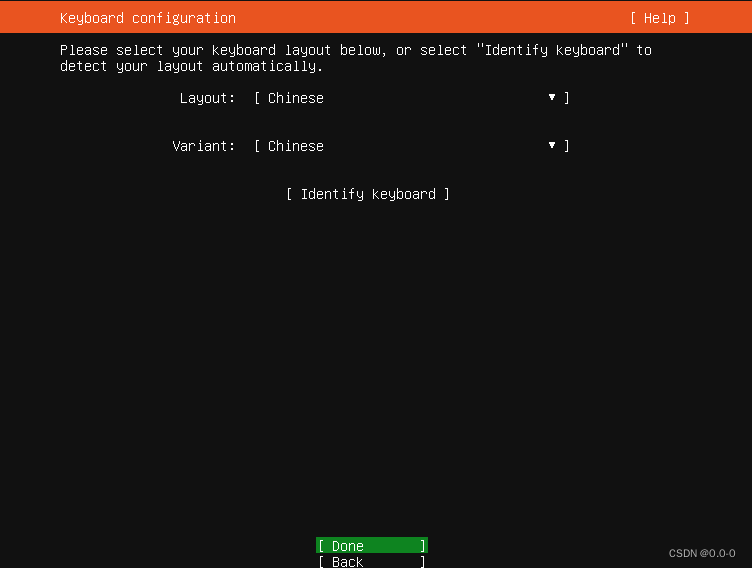Viewport: 752px width, 568px height.
Task: Confirm with the green Done button
Action: (372, 545)
